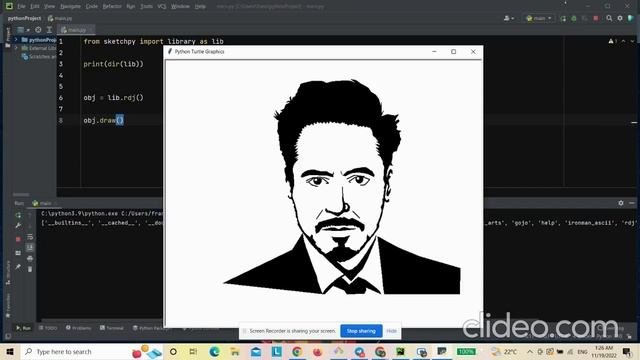Click the wrench icon in Run panel
The width and height of the screenshot is (640, 360).
(18, 226)
